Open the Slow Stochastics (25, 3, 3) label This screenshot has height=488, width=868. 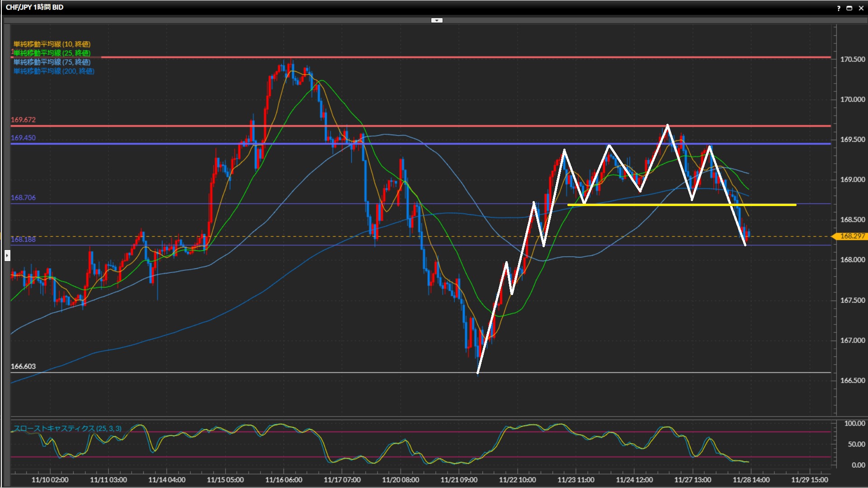tap(67, 428)
